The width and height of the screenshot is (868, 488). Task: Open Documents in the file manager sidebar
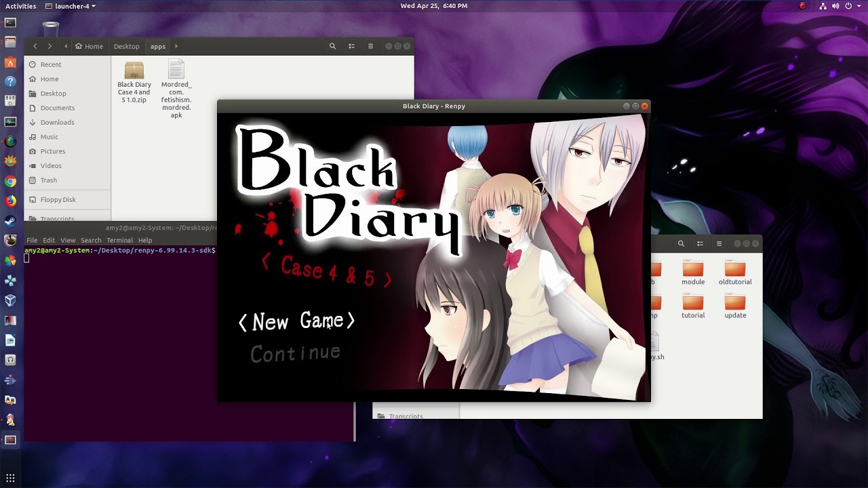[x=68, y=108]
